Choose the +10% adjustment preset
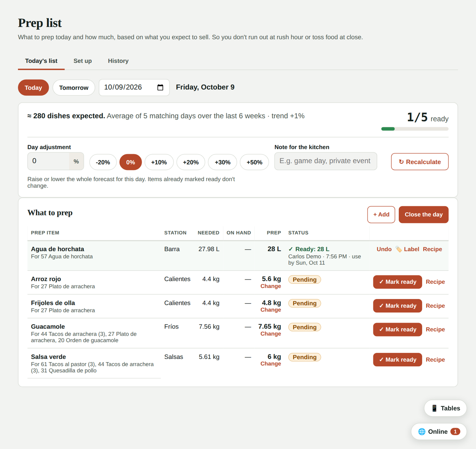 pos(159,162)
